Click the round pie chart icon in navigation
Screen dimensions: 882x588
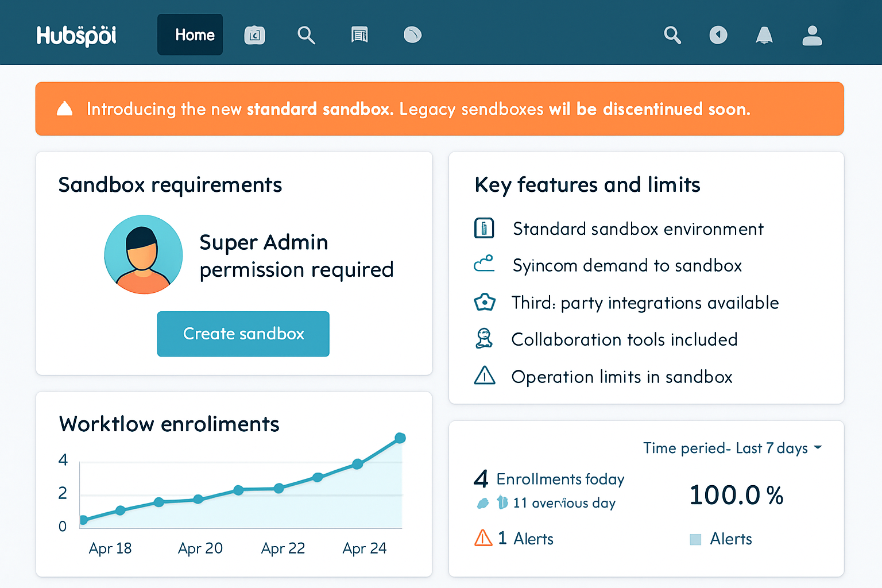[412, 36]
